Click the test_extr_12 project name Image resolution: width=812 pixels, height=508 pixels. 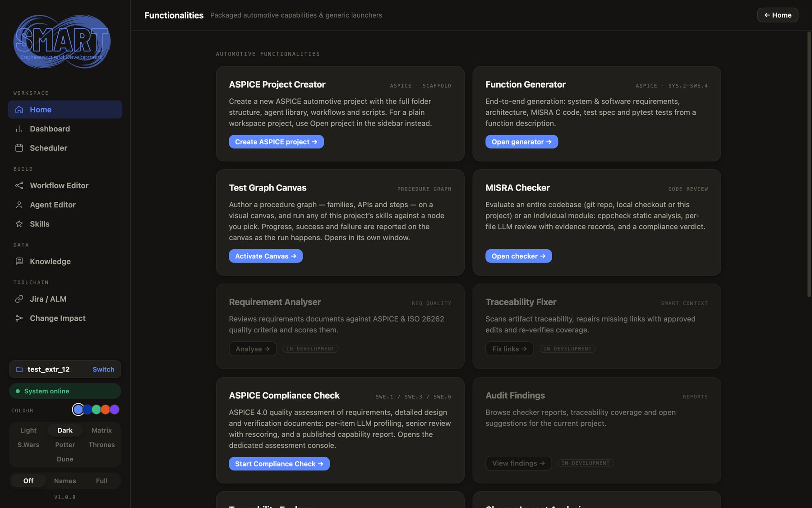[x=48, y=369]
